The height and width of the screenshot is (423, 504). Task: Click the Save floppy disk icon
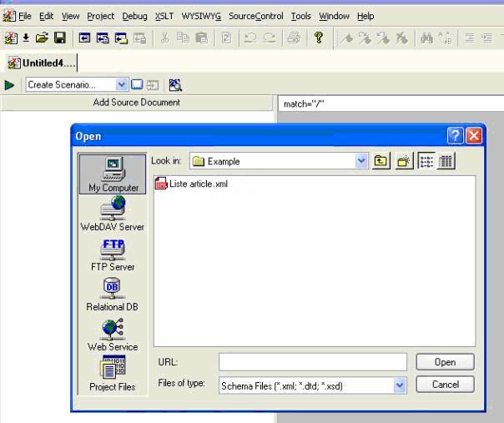pos(60,38)
